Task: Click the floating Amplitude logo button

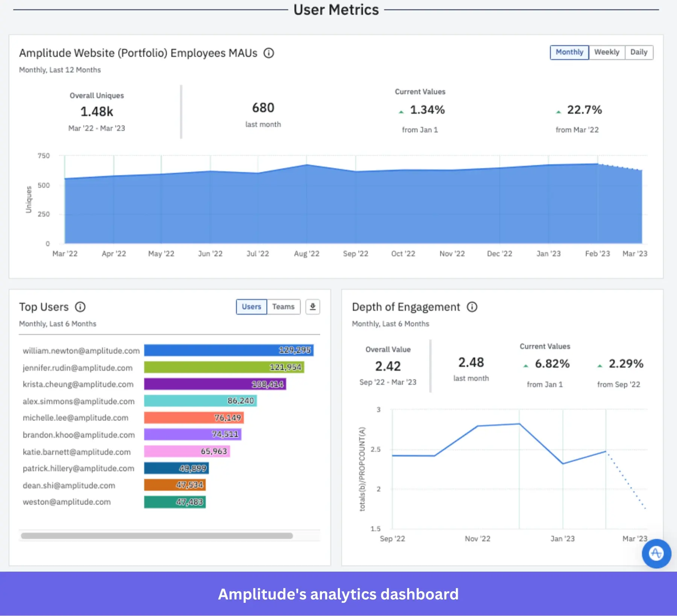Action: click(656, 554)
